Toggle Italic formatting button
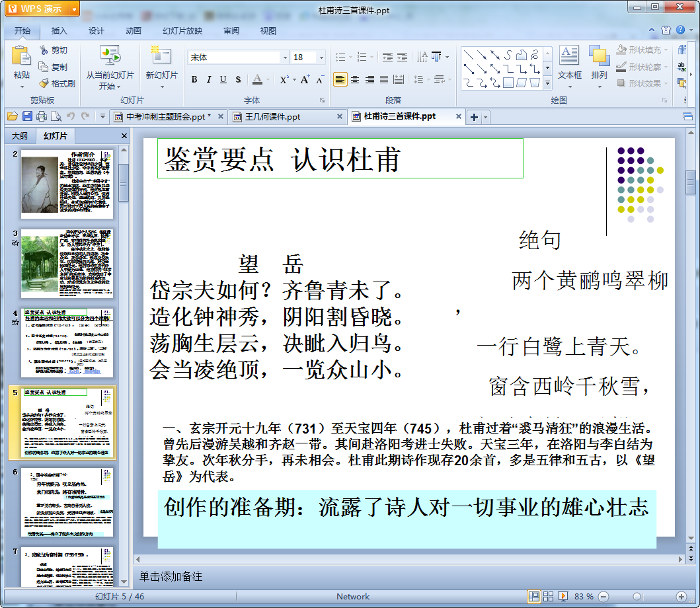 click(x=208, y=79)
